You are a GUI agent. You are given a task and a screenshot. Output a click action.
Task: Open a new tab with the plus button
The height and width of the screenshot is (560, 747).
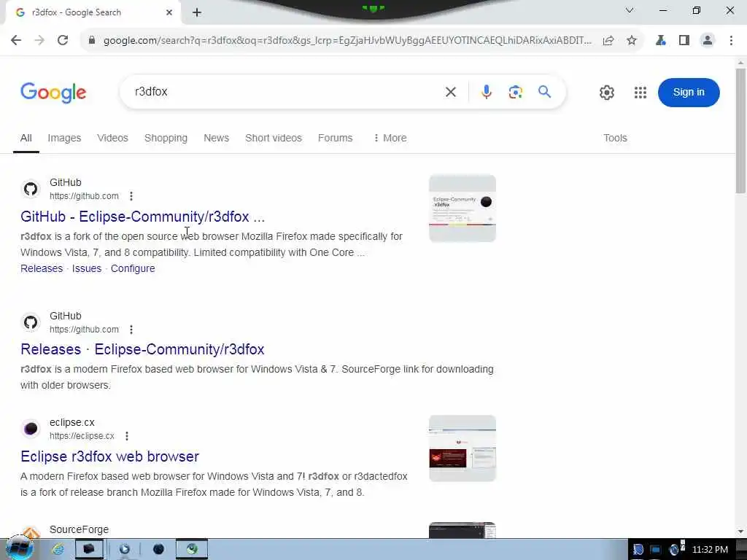197,12
